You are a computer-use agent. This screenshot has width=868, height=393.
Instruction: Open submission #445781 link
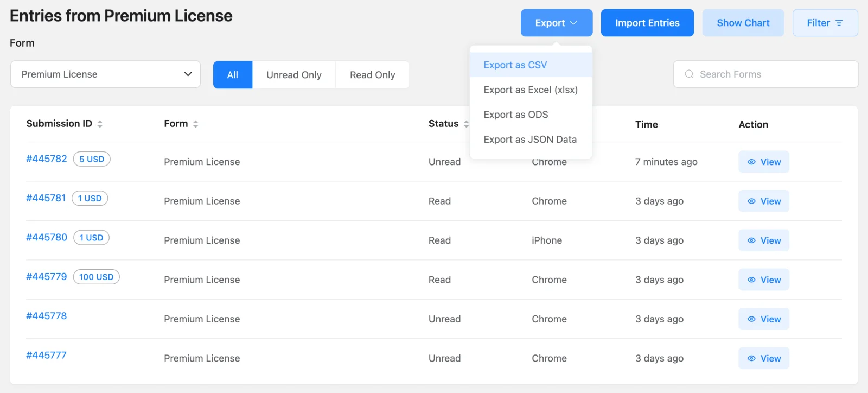46,198
